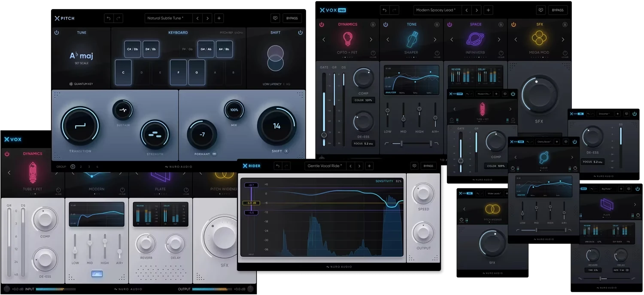Undo in the X Rider window
The image size is (644, 295).
click(278, 166)
